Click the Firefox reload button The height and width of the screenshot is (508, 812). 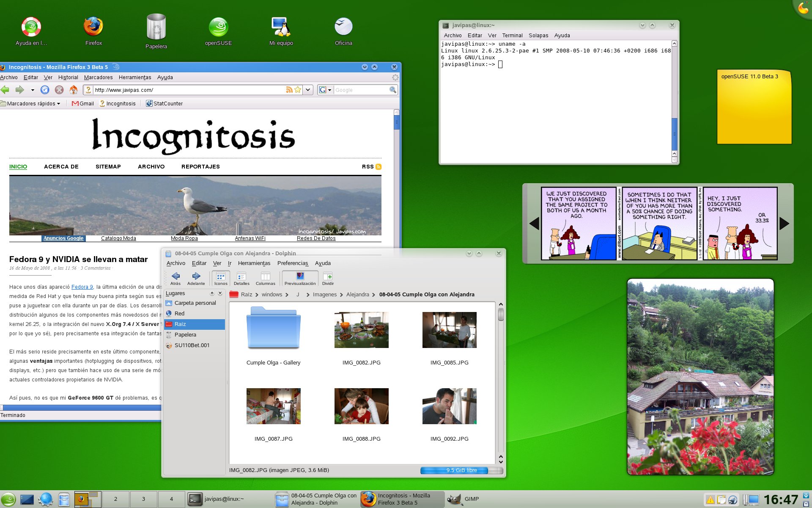tap(45, 90)
